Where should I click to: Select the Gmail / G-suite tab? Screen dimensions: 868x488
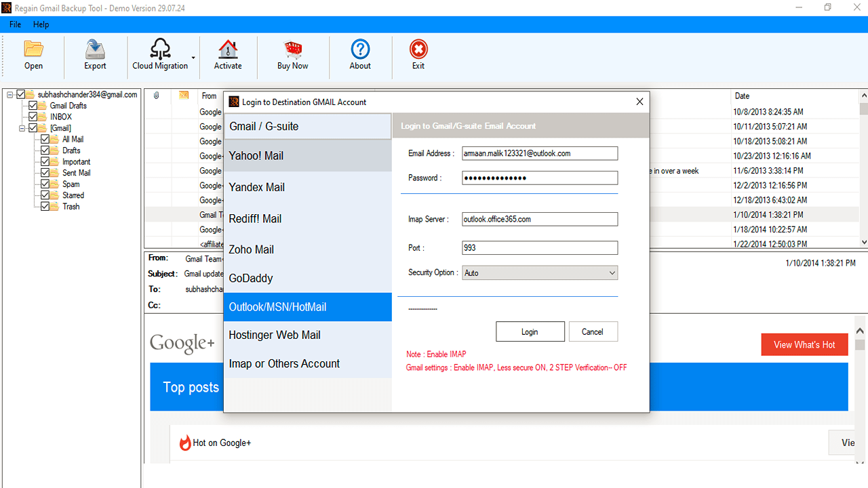[x=307, y=126]
